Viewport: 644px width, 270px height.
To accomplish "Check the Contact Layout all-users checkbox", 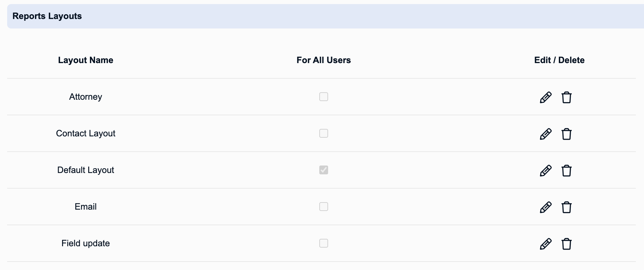I will pyautogui.click(x=324, y=133).
